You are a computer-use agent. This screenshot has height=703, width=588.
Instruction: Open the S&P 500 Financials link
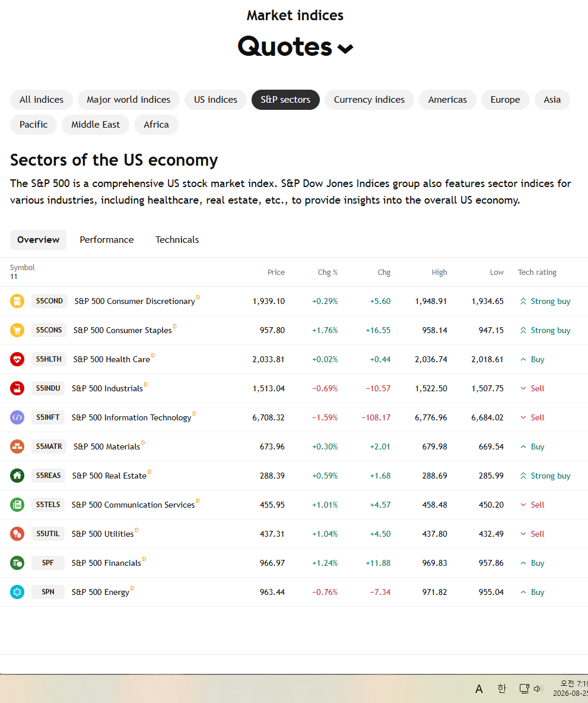click(x=106, y=563)
